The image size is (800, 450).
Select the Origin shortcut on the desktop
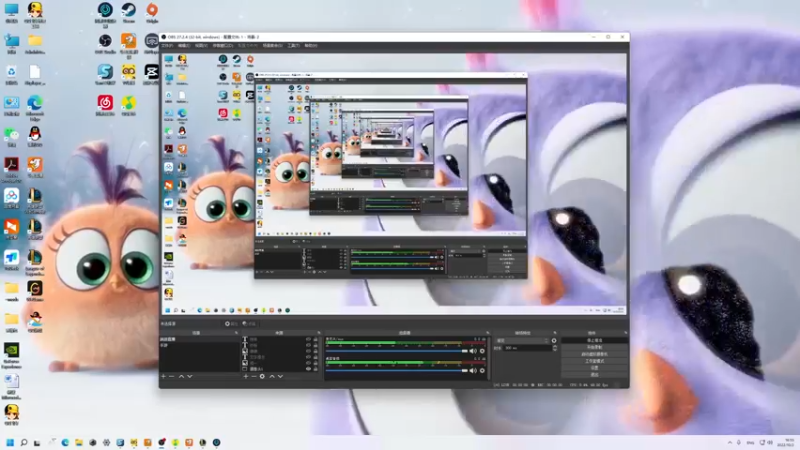pos(152,13)
